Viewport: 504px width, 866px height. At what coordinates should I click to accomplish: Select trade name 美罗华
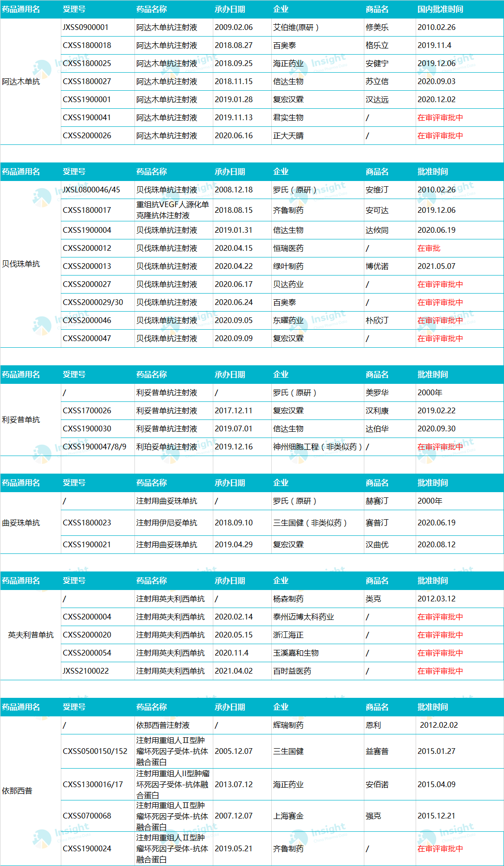point(377,393)
